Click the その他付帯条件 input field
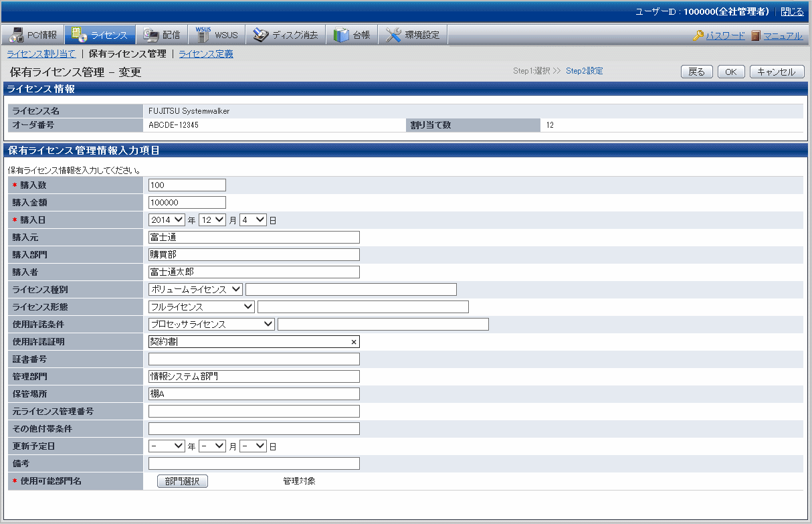812x524 pixels. pos(254,428)
